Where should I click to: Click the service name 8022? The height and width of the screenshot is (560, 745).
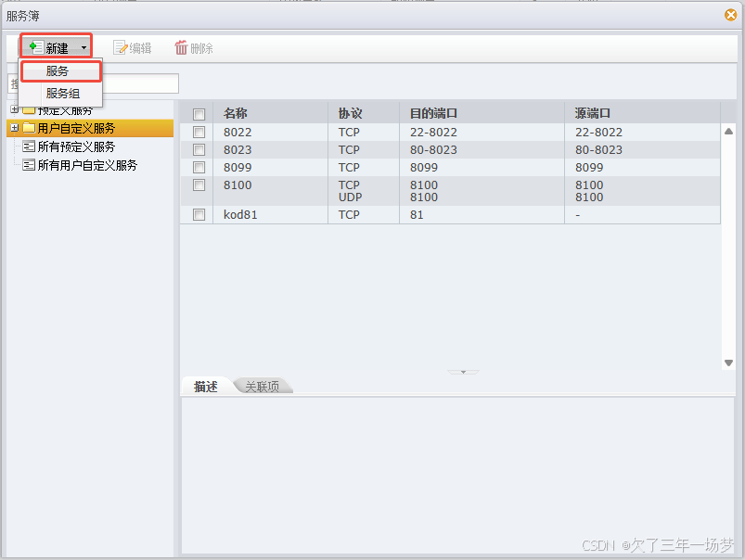238,132
